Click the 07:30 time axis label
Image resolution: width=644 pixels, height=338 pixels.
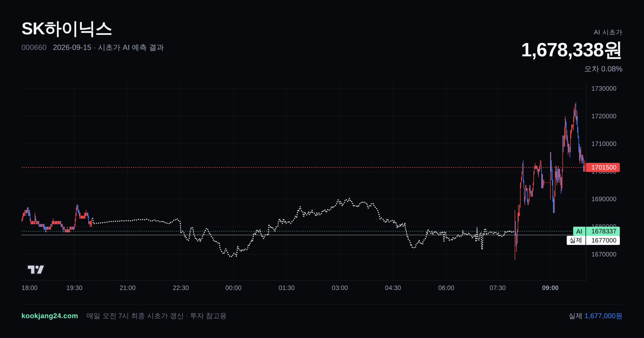pos(497,288)
